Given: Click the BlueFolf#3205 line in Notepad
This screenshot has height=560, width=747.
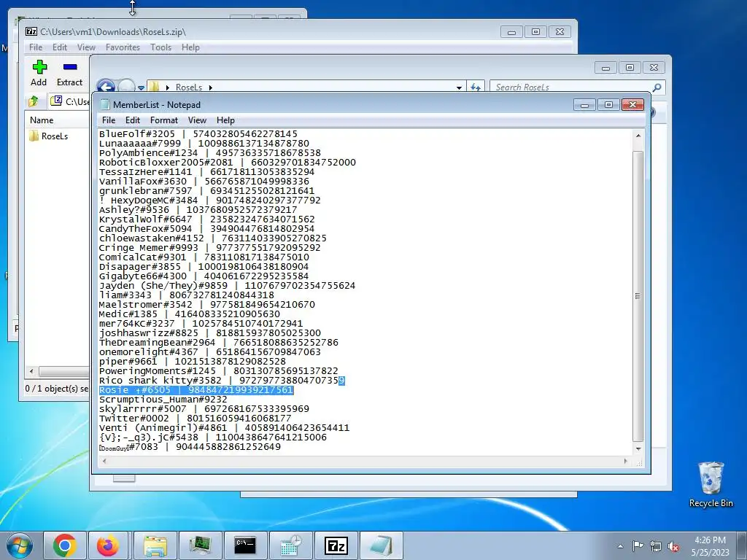Looking at the screenshot, I should [x=198, y=134].
